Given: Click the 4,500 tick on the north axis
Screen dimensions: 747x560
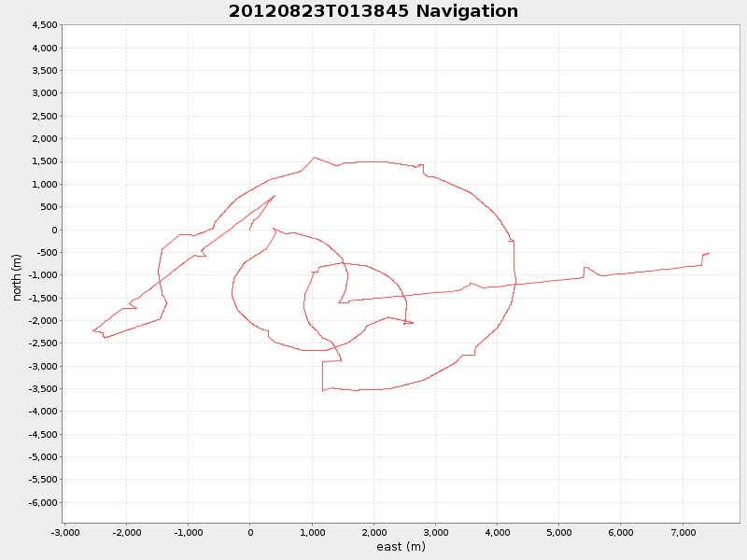Looking at the screenshot, I should tap(47, 23).
